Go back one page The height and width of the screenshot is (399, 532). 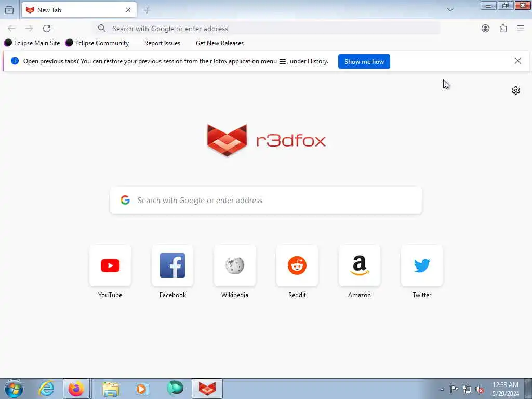click(x=11, y=29)
